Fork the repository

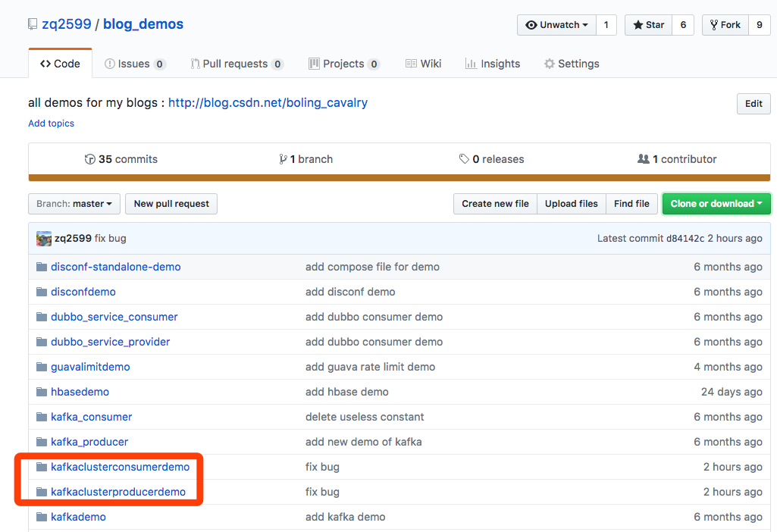pyautogui.click(x=725, y=25)
